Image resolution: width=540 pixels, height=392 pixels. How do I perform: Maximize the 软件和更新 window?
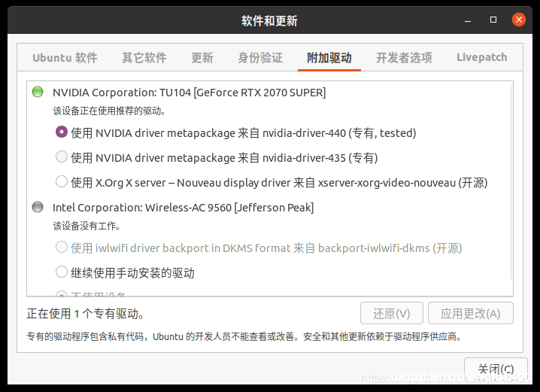point(493,20)
